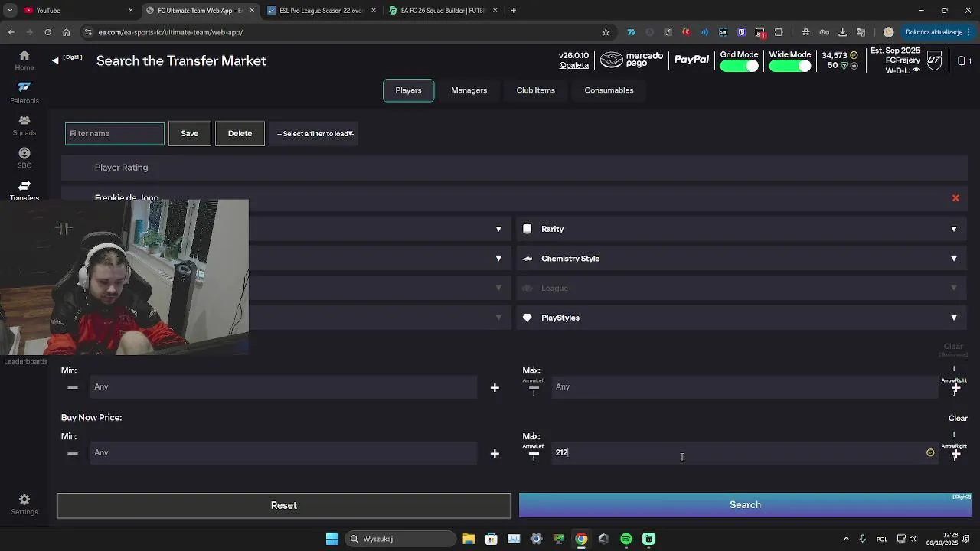Toggle the Grid Mode switch
Image resolution: width=980 pixels, height=551 pixels.
[x=739, y=66]
